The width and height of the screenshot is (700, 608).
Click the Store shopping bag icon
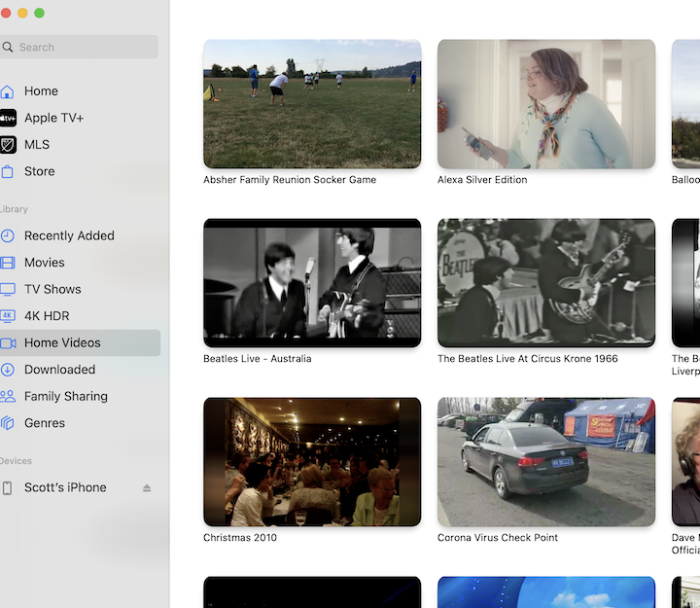pos(7,171)
